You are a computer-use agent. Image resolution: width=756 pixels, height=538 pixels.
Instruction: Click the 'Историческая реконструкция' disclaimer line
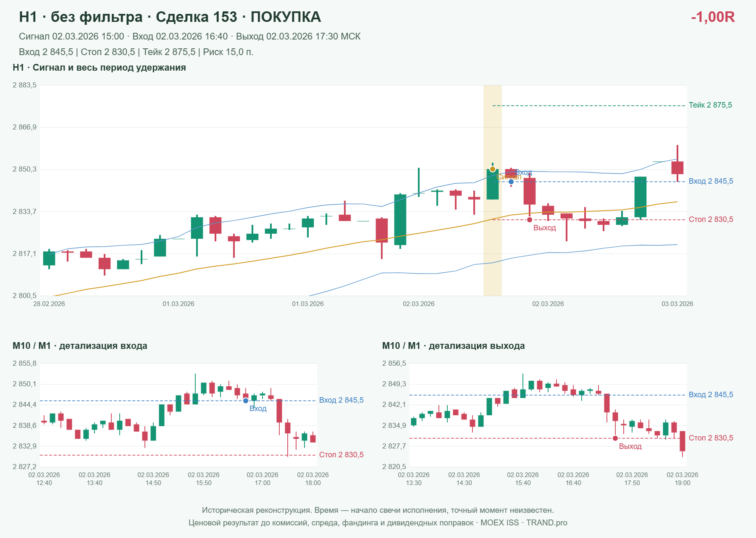point(378,510)
